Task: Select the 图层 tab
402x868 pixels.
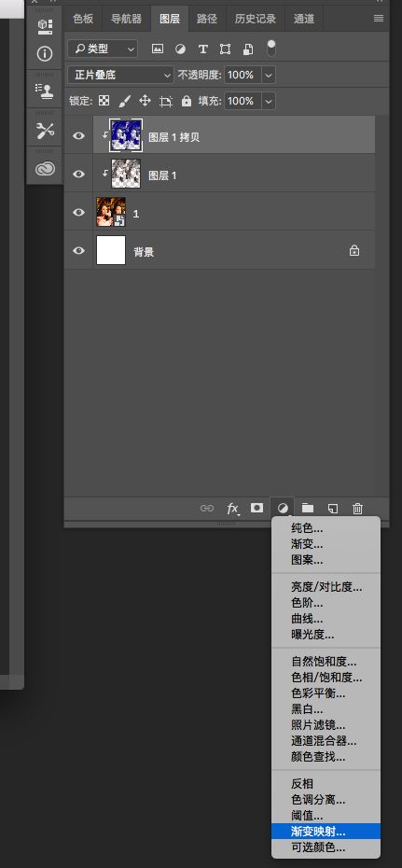Action: [x=170, y=19]
